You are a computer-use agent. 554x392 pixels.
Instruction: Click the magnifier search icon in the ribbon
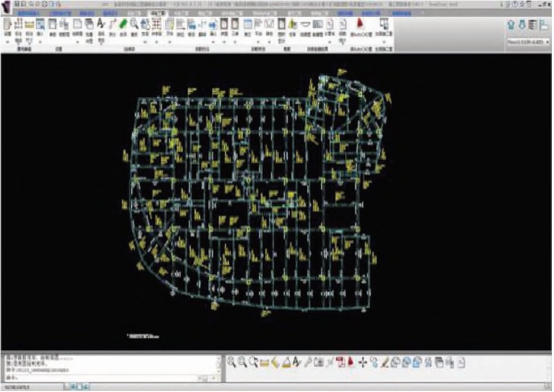pyautogui.click(x=134, y=24)
